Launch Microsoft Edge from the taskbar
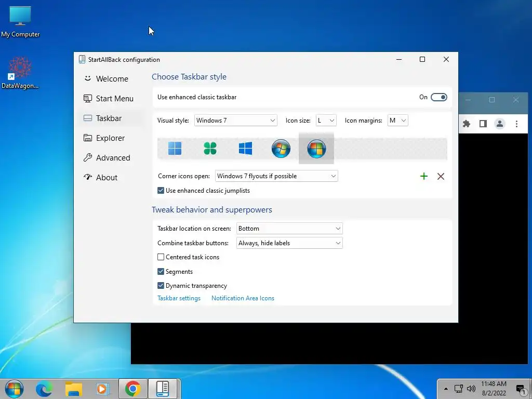 (44, 389)
